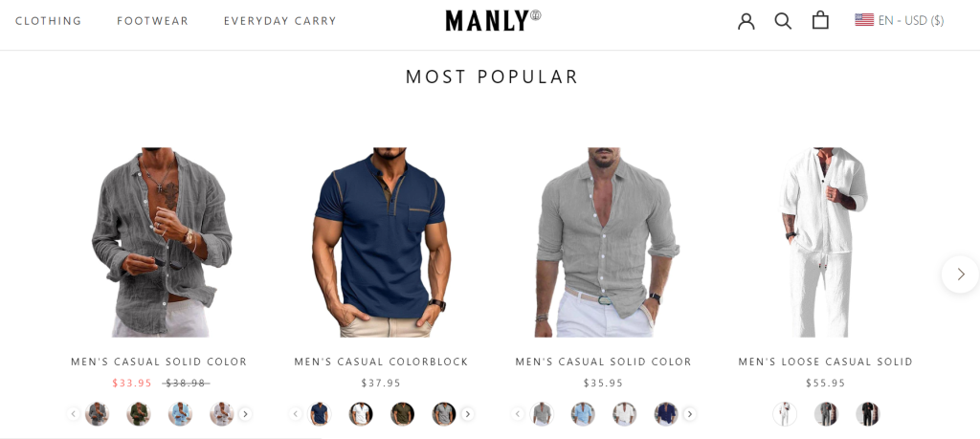
Task: Show next color swatches under $35.95 shirt
Action: click(x=689, y=414)
